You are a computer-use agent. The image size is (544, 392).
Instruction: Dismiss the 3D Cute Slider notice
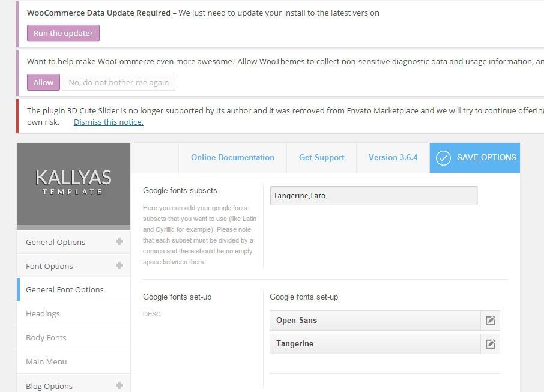[x=109, y=122]
